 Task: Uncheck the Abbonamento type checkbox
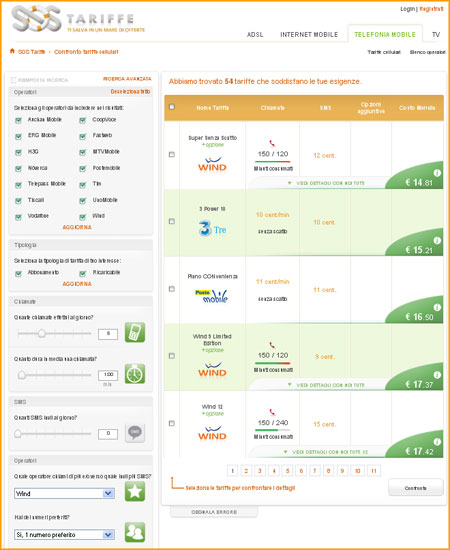(x=19, y=273)
